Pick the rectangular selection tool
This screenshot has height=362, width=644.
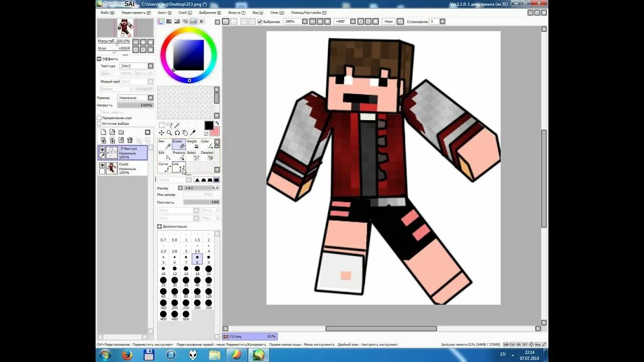(x=162, y=125)
